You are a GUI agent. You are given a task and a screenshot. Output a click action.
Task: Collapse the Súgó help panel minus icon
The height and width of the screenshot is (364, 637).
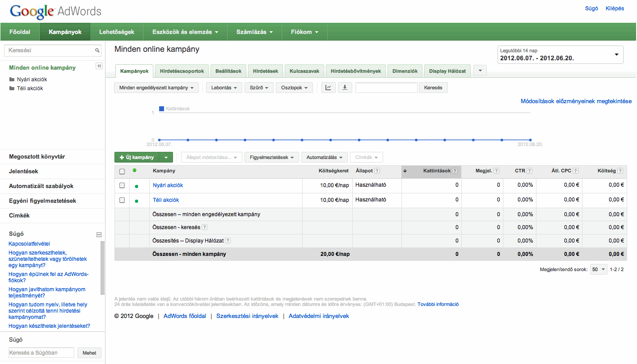(x=99, y=234)
